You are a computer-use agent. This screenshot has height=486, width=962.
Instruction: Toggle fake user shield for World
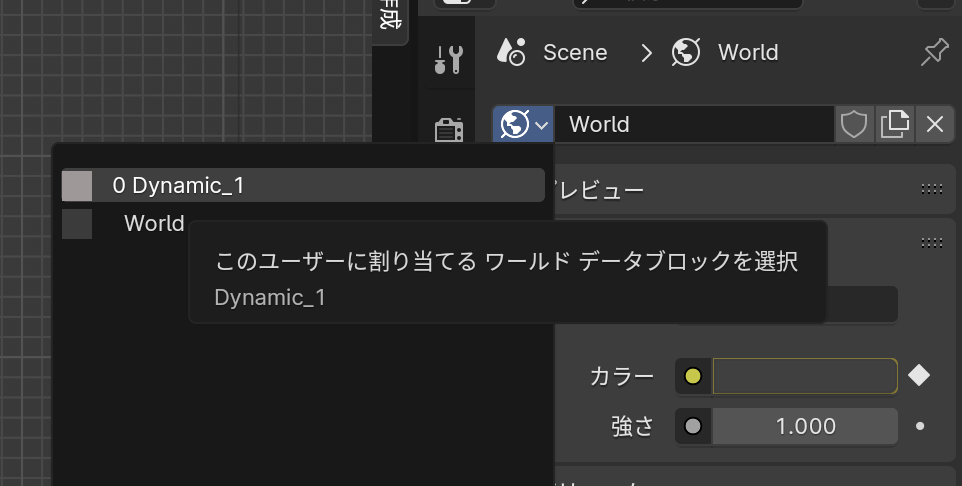pos(854,124)
